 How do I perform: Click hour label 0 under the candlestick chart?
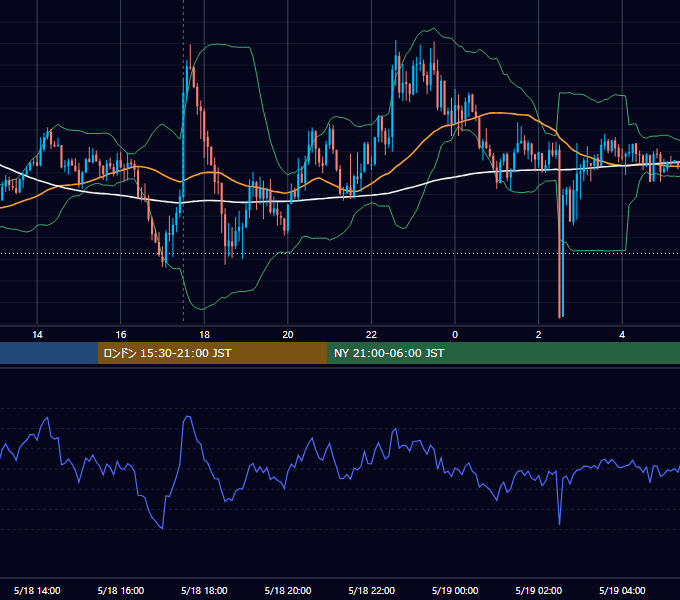[455, 335]
